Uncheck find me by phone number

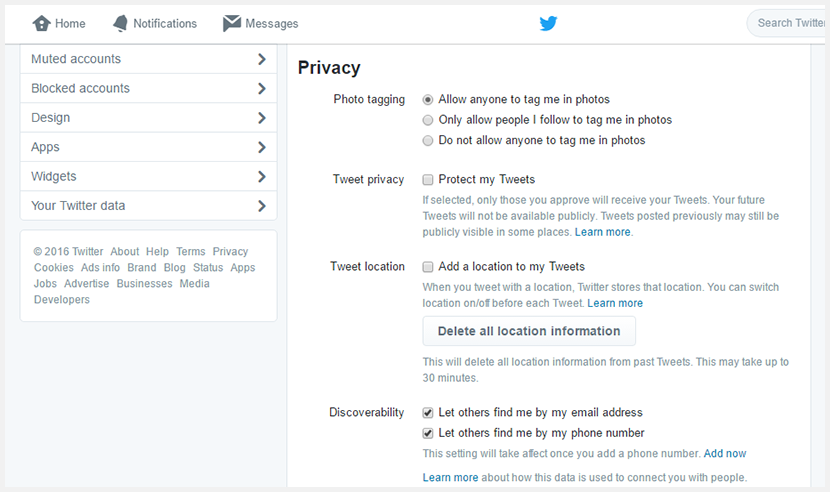(x=428, y=433)
